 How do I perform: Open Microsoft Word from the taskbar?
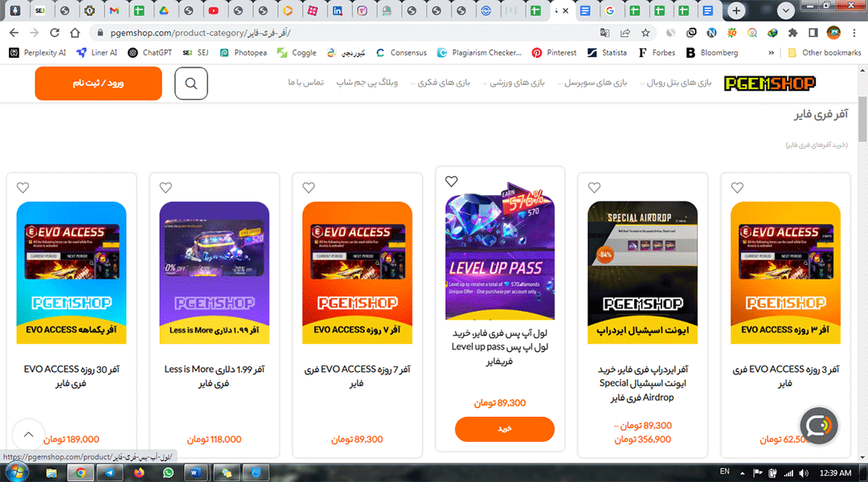[195, 472]
